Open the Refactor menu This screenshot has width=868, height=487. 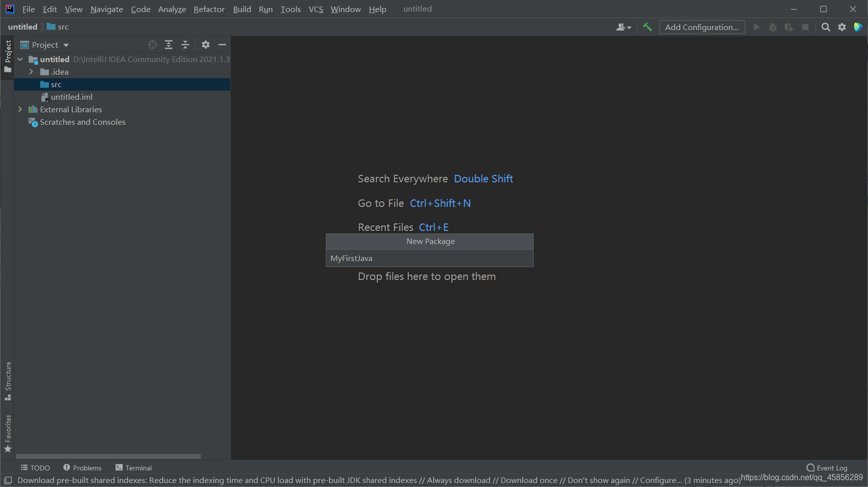point(209,9)
